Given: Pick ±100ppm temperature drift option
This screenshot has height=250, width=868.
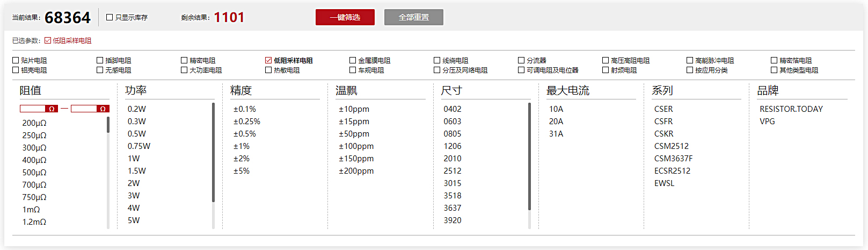Looking at the screenshot, I should pyautogui.click(x=356, y=146).
